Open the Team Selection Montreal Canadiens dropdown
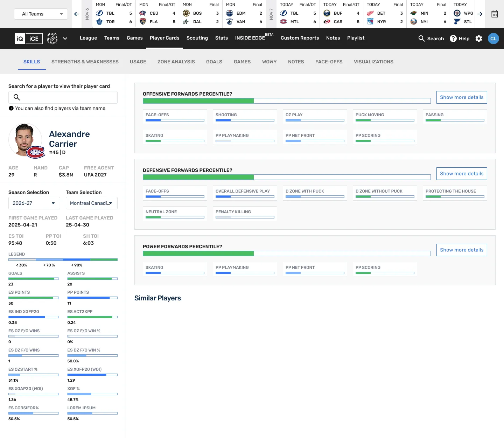The height and width of the screenshot is (438, 504). coord(92,203)
